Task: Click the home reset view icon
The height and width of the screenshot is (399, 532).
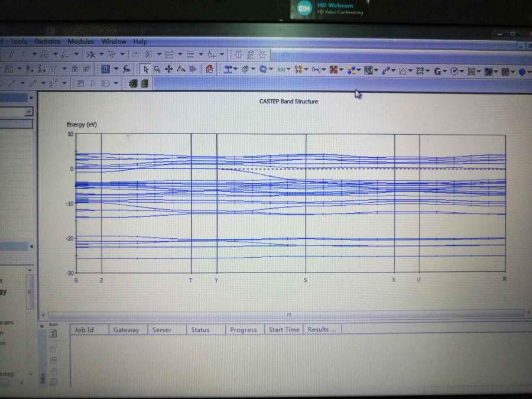Action: pos(209,69)
